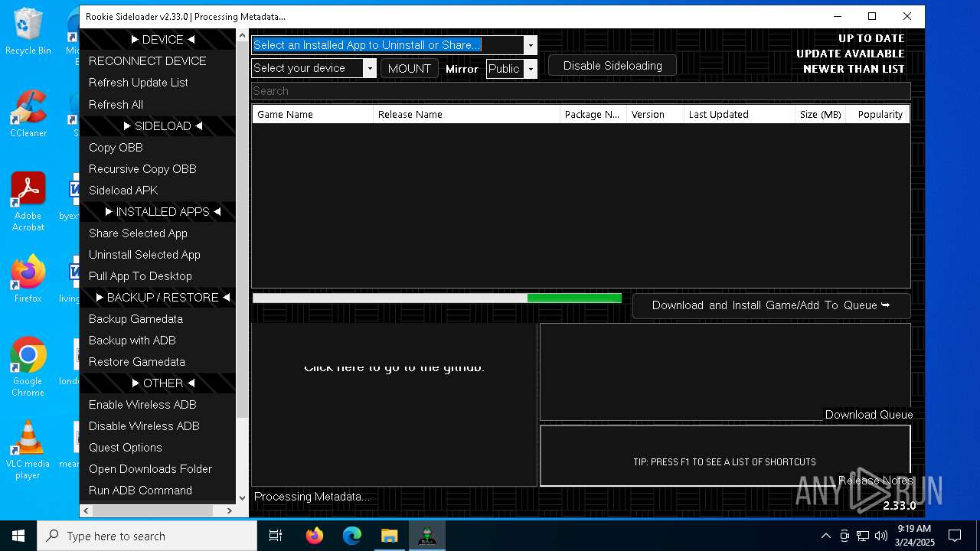Sort by Release Name column
Image resolution: width=980 pixels, height=551 pixels.
coord(467,114)
